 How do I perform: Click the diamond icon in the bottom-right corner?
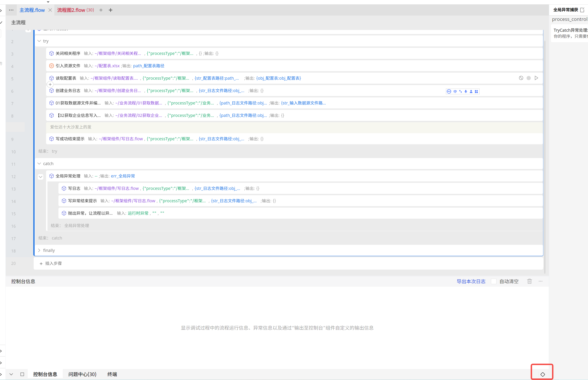coord(543,374)
